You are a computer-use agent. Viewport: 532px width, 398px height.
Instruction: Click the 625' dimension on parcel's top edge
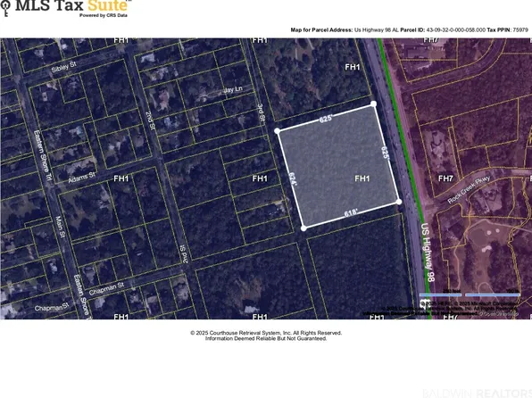tap(326, 119)
